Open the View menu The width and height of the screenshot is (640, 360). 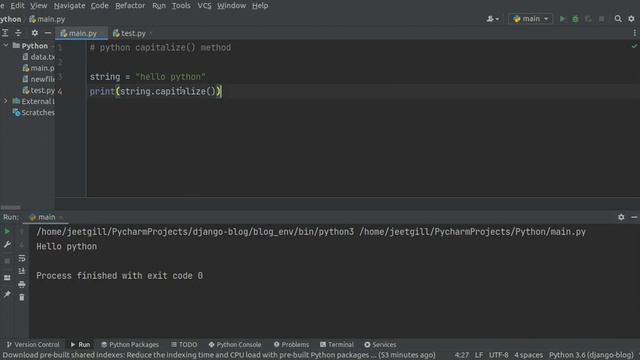[x=39, y=6]
